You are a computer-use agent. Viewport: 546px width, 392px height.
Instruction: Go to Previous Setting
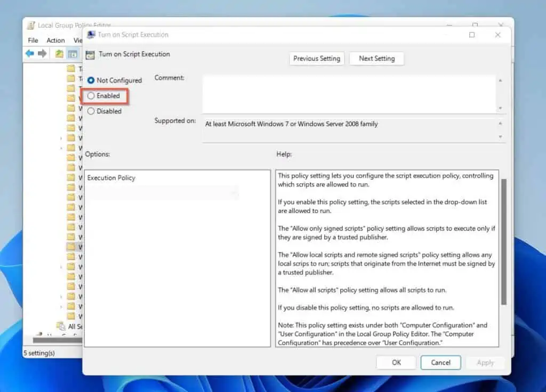[317, 59]
